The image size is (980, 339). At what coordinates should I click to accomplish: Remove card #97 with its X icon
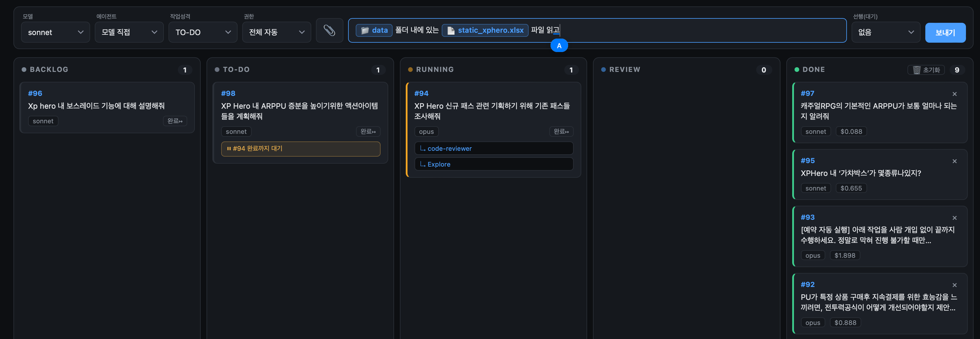click(954, 94)
